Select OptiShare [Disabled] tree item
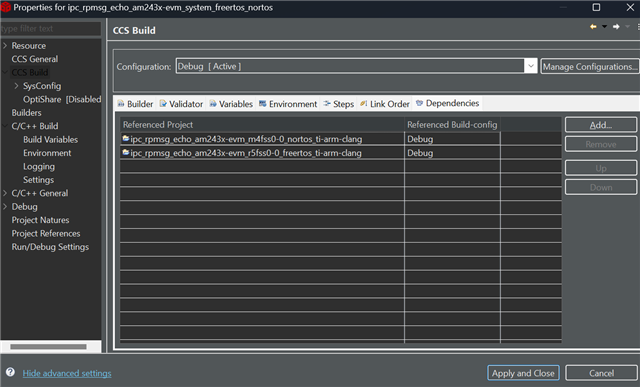The width and height of the screenshot is (640, 387). (x=62, y=99)
